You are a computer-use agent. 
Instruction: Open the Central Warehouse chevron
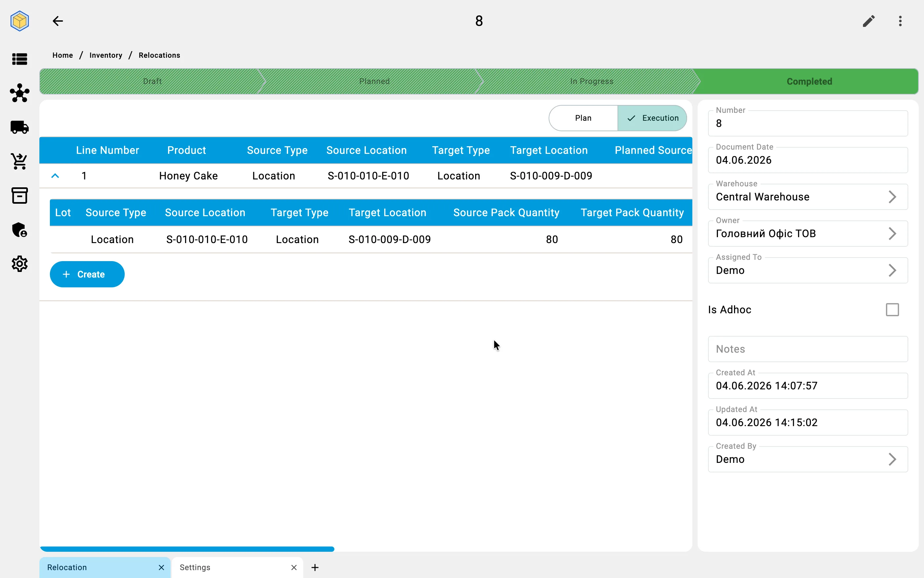(x=892, y=197)
